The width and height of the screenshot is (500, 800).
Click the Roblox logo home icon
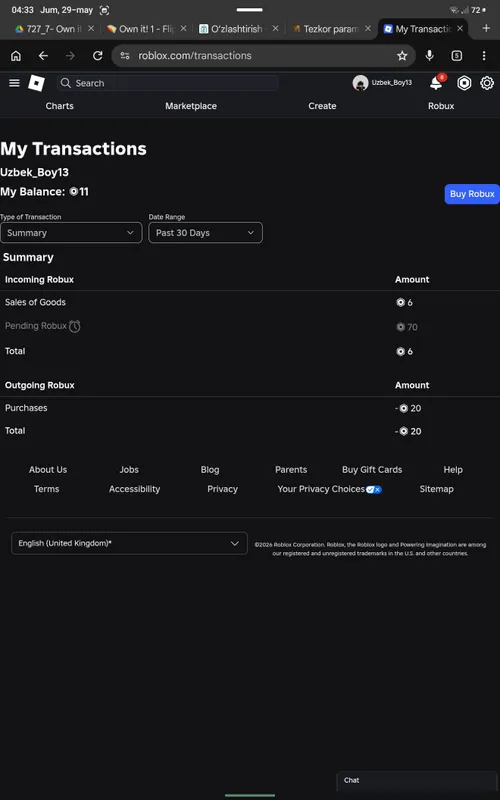click(x=36, y=83)
